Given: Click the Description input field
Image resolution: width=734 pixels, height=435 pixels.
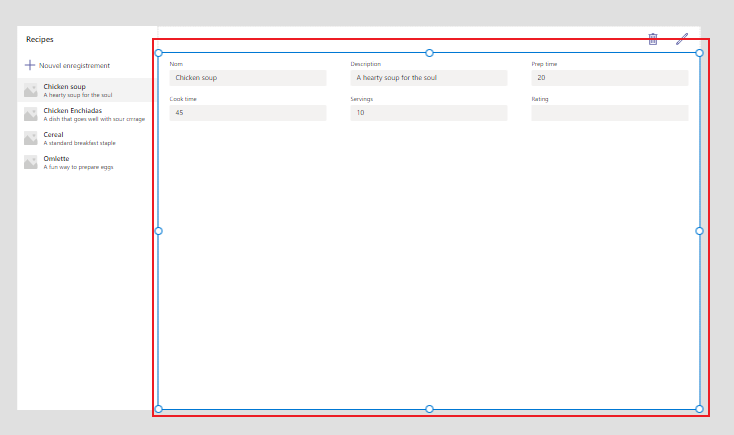Looking at the screenshot, I should click(x=429, y=78).
